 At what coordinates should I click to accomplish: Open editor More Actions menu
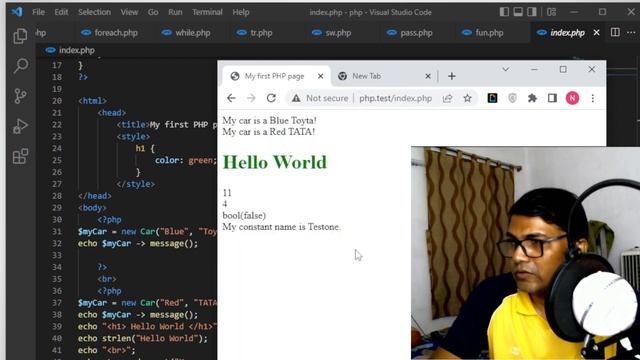(x=631, y=32)
